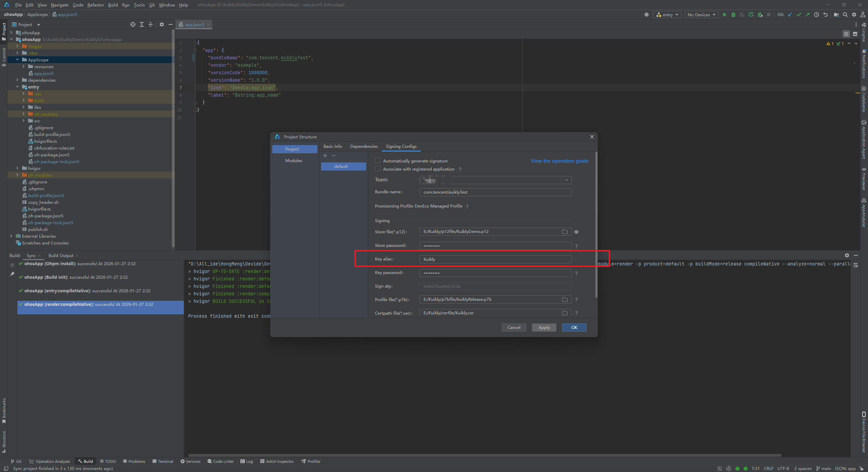The image size is (868, 472).
Task: Open Search Everywhere magnifier icon
Action: 845,15
